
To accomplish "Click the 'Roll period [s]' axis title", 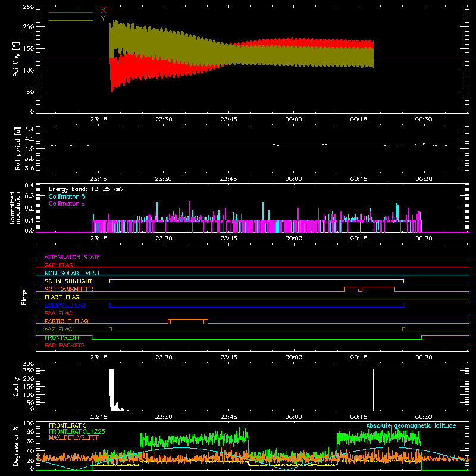I will [17, 149].
